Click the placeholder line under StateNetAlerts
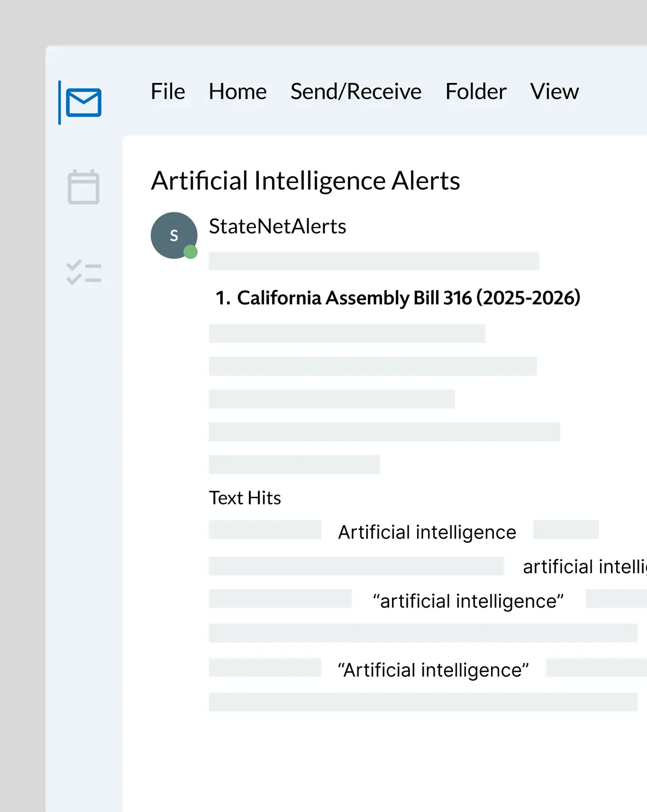Viewport: 647px width, 812px height. click(374, 261)
